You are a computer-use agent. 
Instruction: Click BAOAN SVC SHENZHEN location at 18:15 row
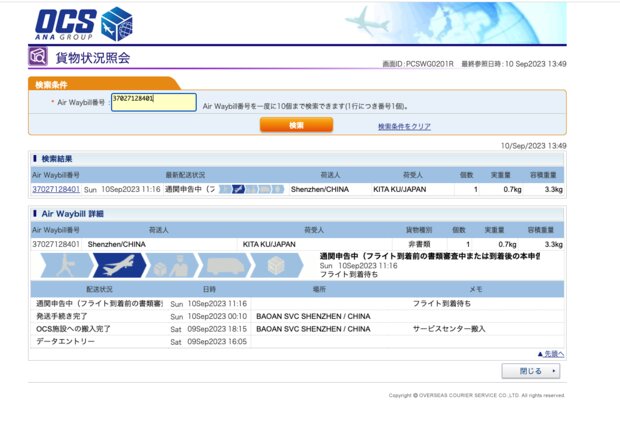click(313, 329)
